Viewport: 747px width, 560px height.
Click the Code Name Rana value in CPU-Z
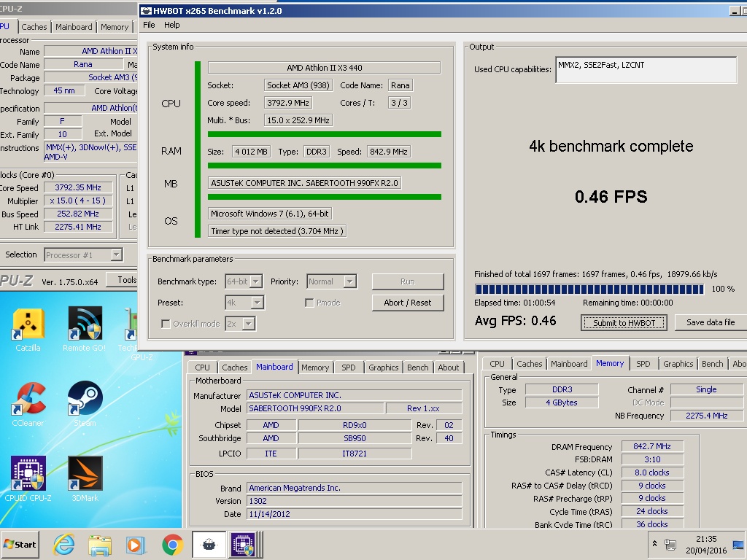point(83,64)
